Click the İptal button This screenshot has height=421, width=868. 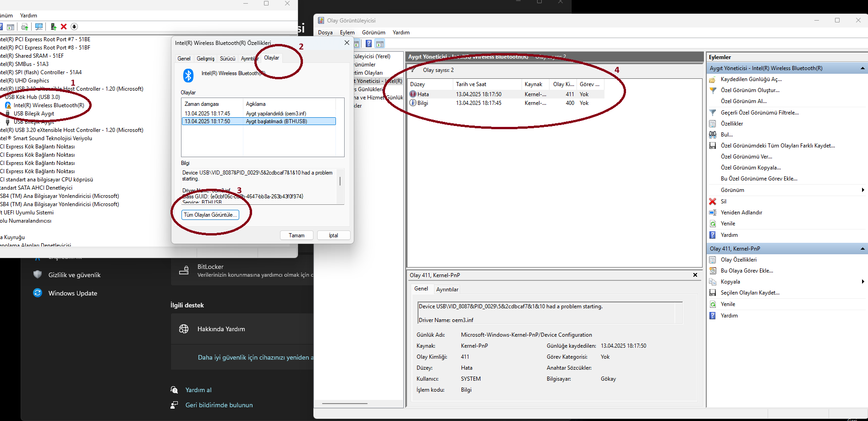pos(334,235)
